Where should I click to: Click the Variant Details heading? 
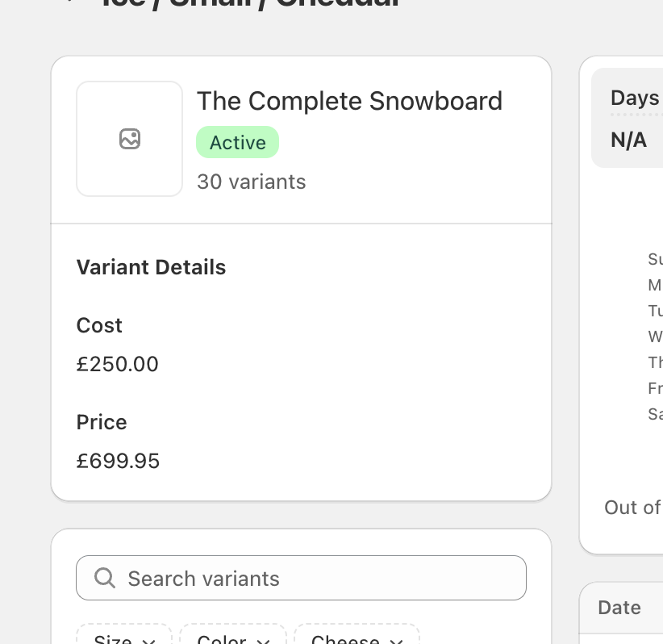[151, 267]
